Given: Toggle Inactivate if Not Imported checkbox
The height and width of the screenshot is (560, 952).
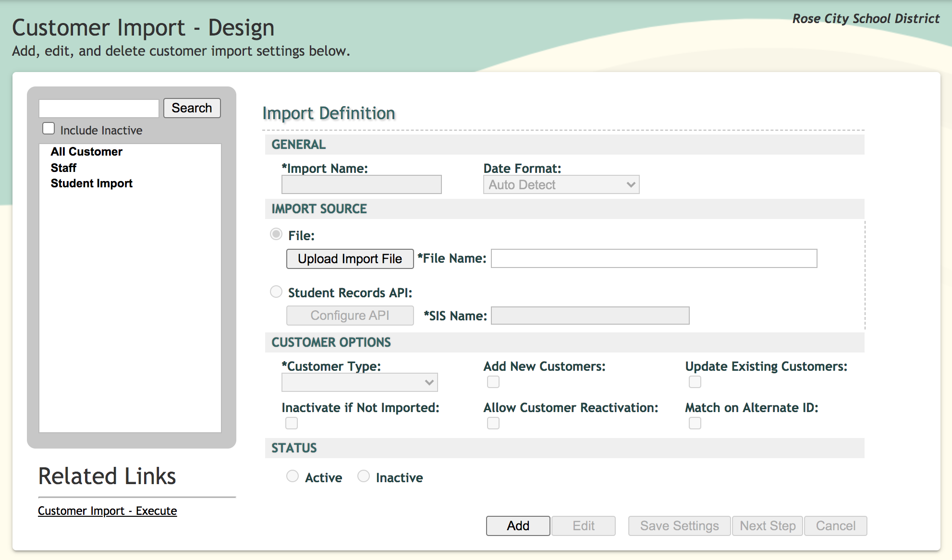Looking at the screenshot, I should pos(292,423).
